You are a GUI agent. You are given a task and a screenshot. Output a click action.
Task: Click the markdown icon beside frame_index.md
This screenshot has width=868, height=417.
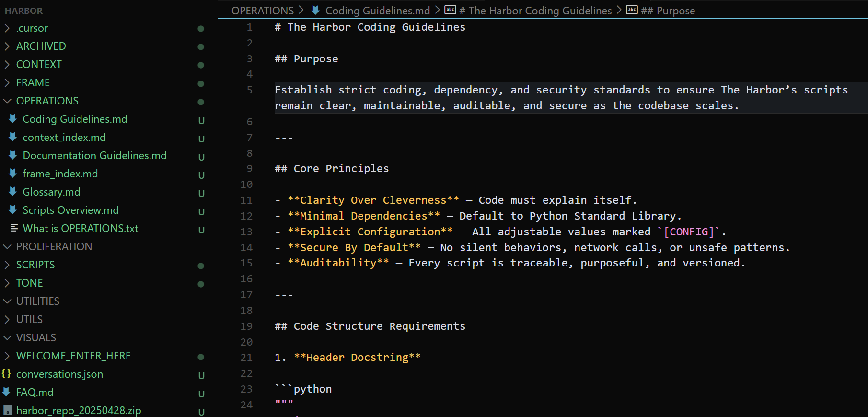click(13, 174)
